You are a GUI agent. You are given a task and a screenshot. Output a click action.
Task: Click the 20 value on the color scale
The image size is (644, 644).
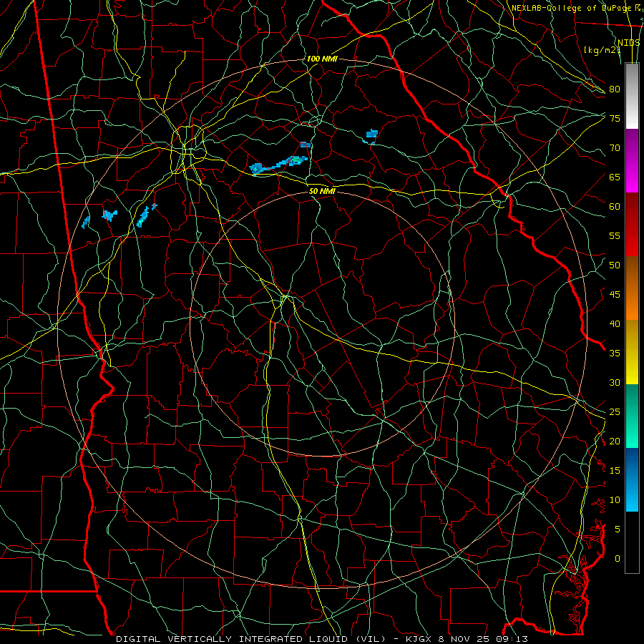pyautogui.click(x=615, y=441)
